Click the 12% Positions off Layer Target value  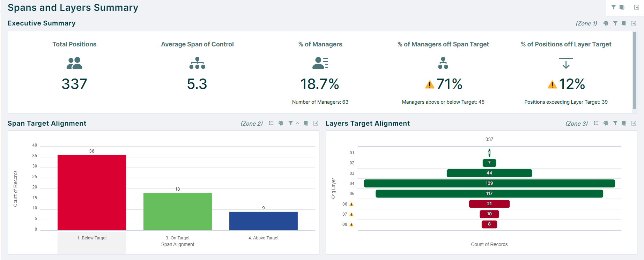coord(571,84)
